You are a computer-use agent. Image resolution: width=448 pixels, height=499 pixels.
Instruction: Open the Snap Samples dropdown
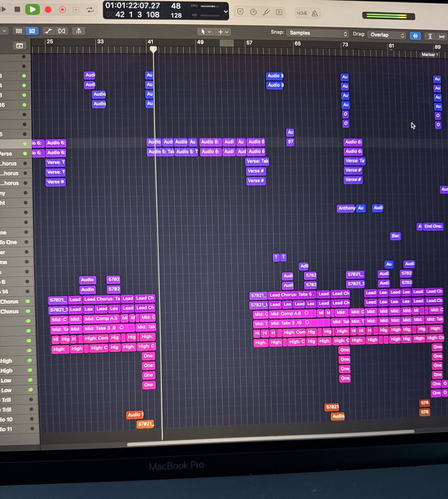click(x=317, y=33)
